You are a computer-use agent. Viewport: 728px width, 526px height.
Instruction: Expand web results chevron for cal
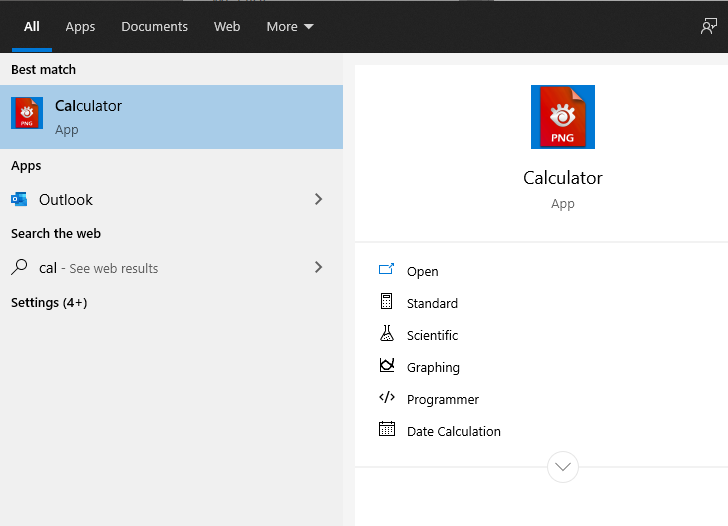[318, 267]
